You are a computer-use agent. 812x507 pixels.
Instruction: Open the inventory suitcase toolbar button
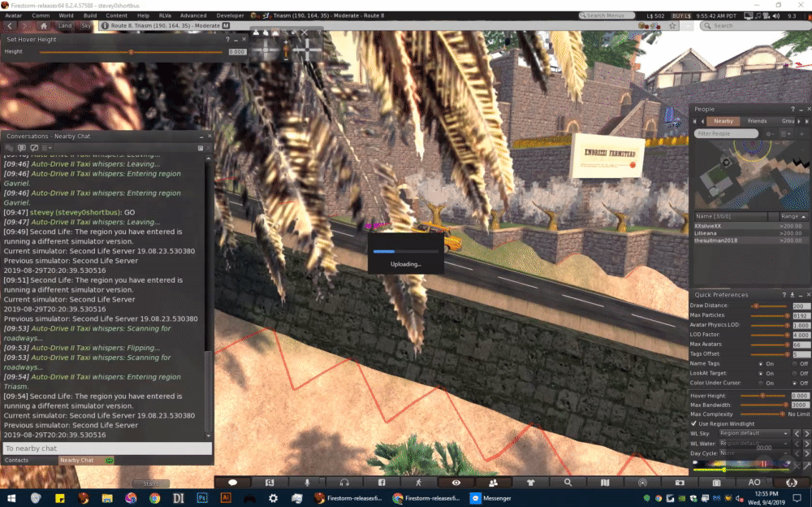[x=717, y=482]
